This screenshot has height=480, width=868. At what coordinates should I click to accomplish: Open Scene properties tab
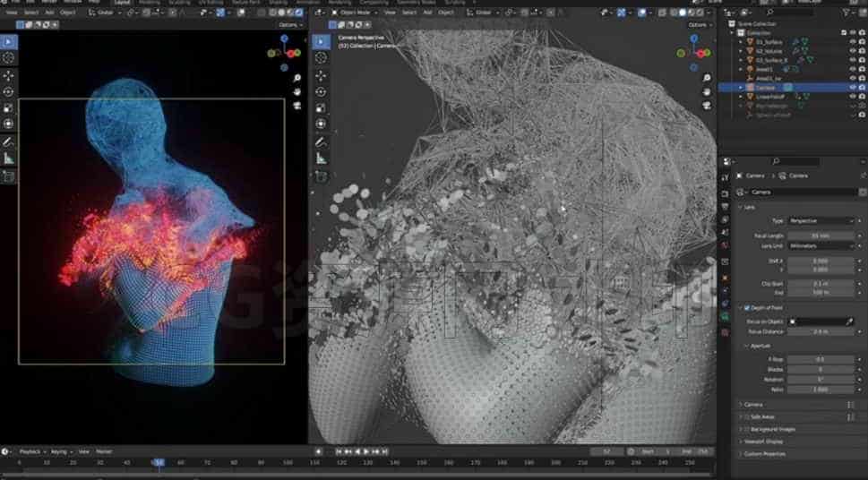(x=726, y=232)
